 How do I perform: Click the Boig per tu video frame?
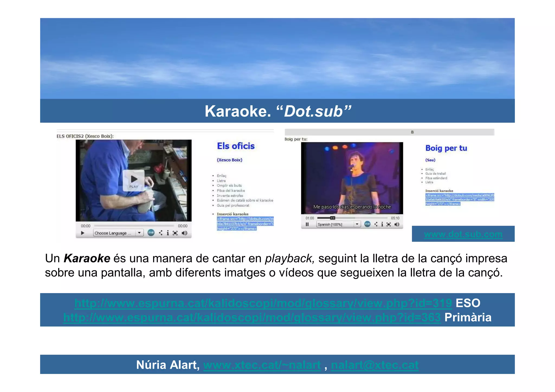coord(352,178)
